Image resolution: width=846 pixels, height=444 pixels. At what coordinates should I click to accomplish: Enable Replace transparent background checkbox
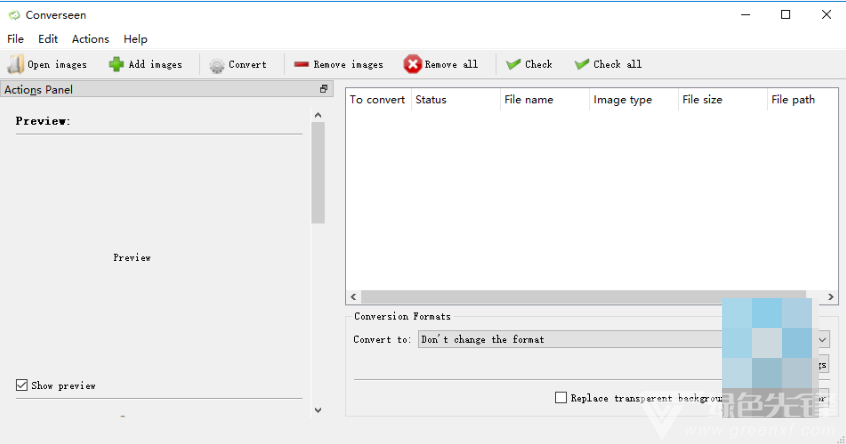[561, 398]
